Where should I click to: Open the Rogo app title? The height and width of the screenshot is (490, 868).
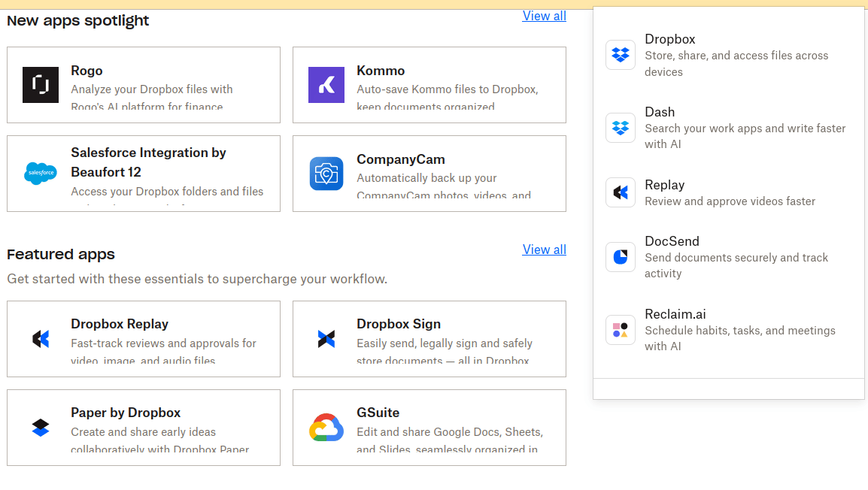[x=86, y=71]
